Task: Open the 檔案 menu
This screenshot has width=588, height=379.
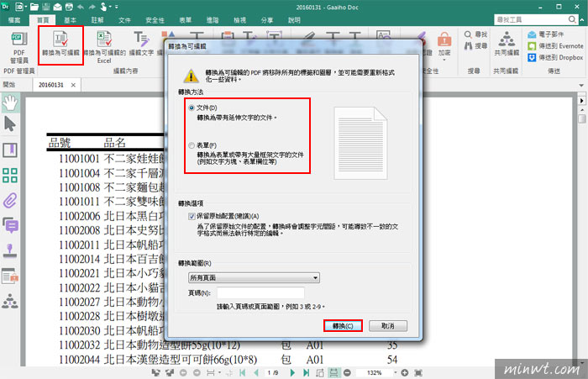Action: pos(14,20)
